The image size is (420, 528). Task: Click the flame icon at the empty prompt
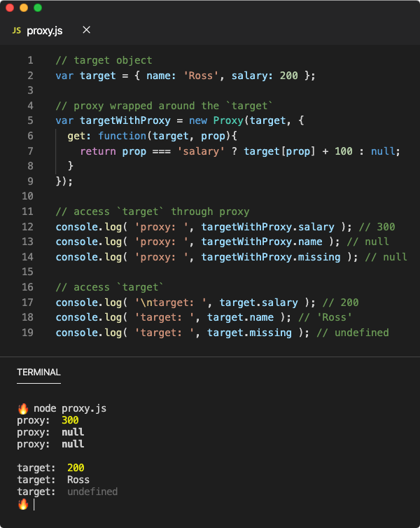click(x=23, y=504)
